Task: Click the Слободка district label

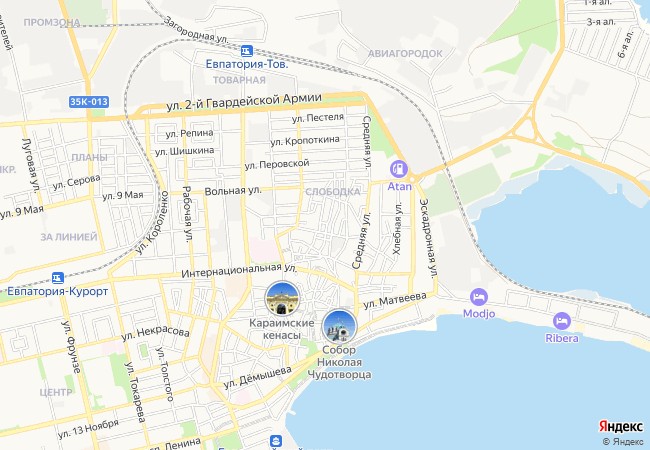Action: [x=333, y=192]
